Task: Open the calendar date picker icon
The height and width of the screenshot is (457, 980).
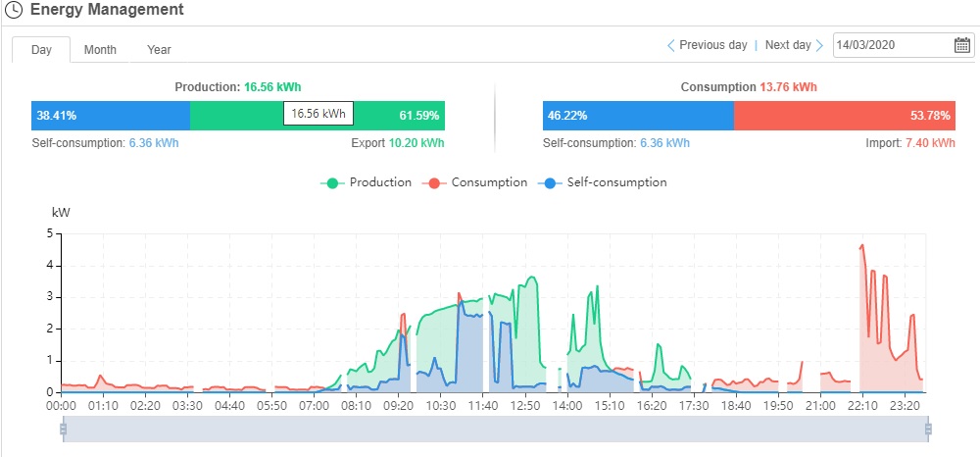Action: click(962, 45)
